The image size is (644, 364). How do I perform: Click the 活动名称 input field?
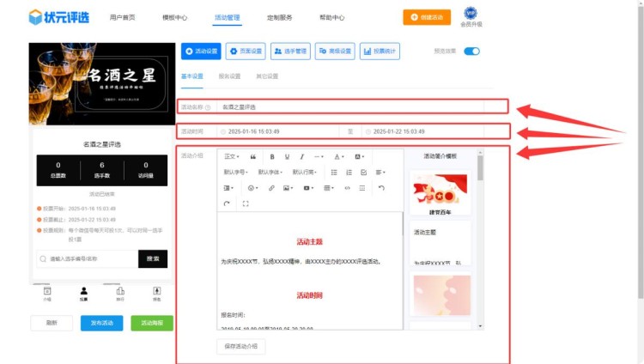[x=361, y=107]
